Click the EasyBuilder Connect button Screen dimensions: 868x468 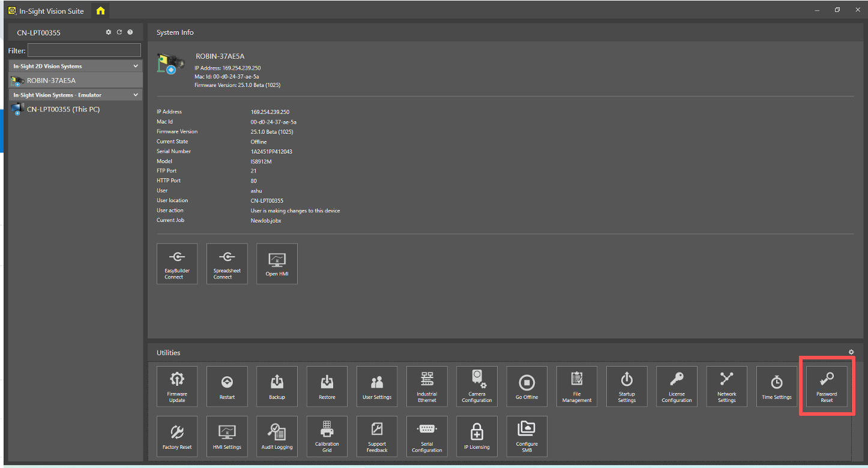(x=177, y=263)
